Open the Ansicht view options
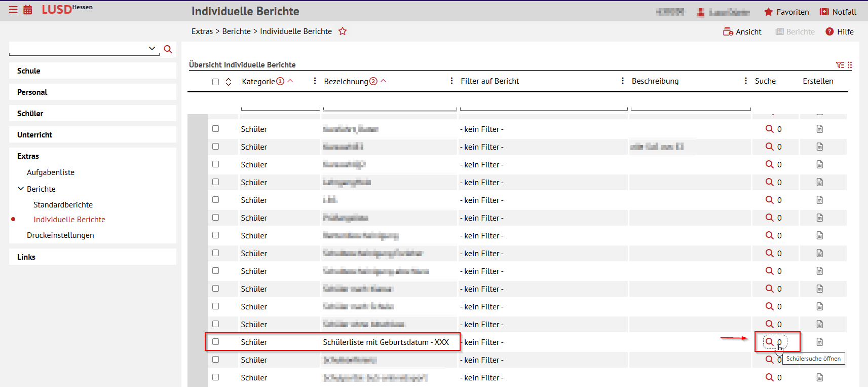Viewport: 868px width, 387px height. click(742, 31)
